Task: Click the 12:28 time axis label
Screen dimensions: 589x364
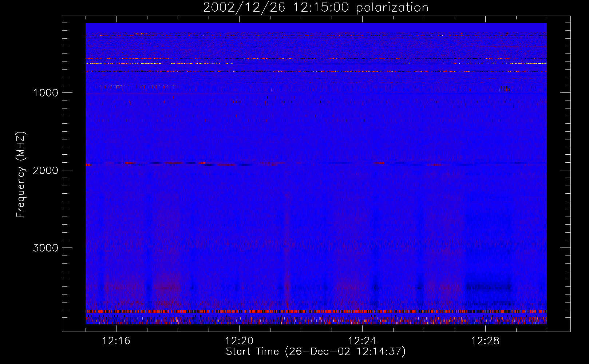Action: [485, 341]
